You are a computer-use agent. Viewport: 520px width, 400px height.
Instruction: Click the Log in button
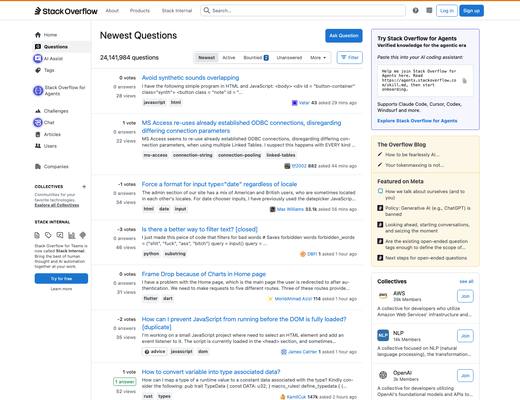click(x=447, y=11)
